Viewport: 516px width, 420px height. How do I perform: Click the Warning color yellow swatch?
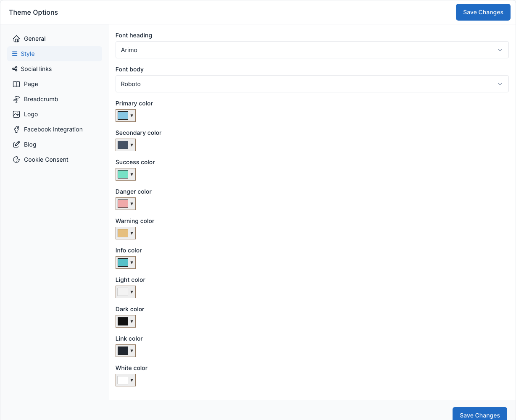tap(123, 233)
